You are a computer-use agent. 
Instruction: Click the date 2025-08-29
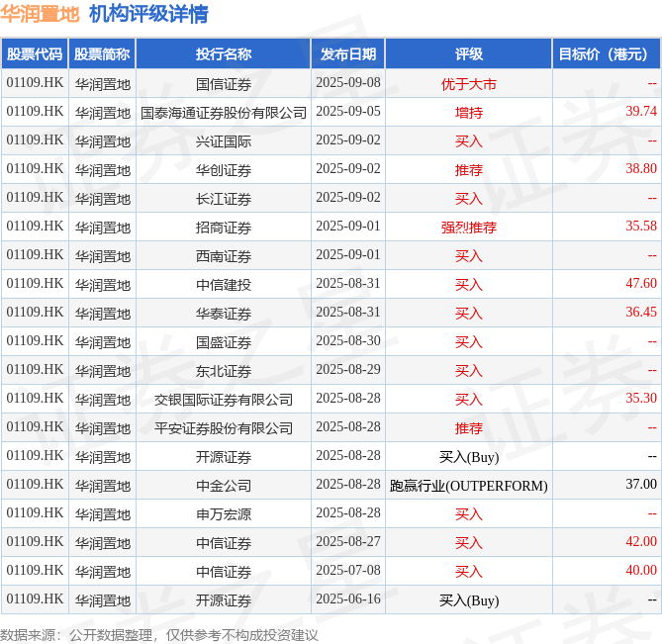click(348, 369)
